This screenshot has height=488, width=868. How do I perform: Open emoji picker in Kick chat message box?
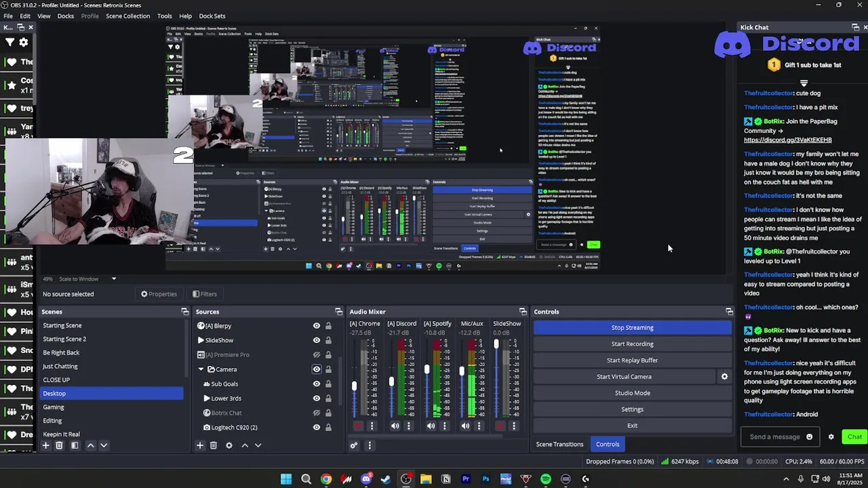tap(809, 437)
